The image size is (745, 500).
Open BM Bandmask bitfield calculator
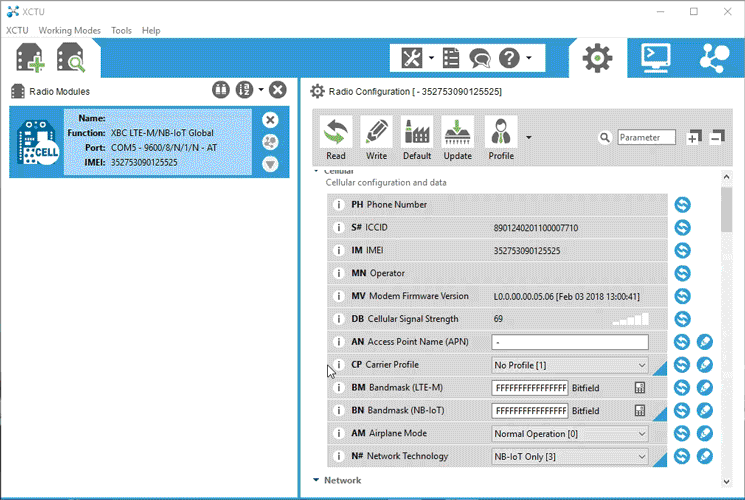point(640,388)
